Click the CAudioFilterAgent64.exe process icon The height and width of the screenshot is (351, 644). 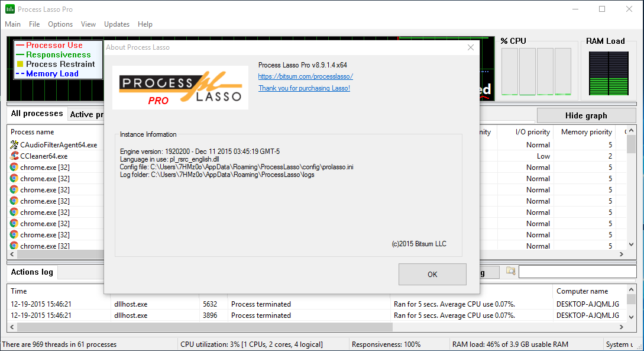click(14, 144)
